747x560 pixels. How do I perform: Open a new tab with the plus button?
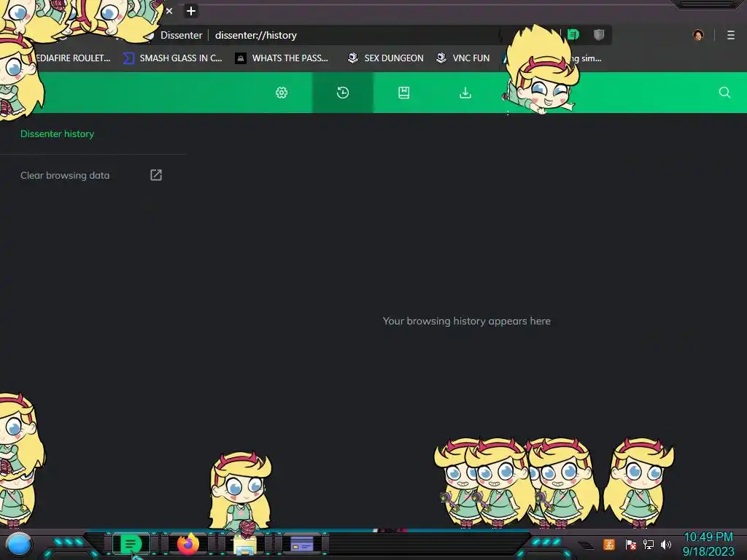click(191, 11)
